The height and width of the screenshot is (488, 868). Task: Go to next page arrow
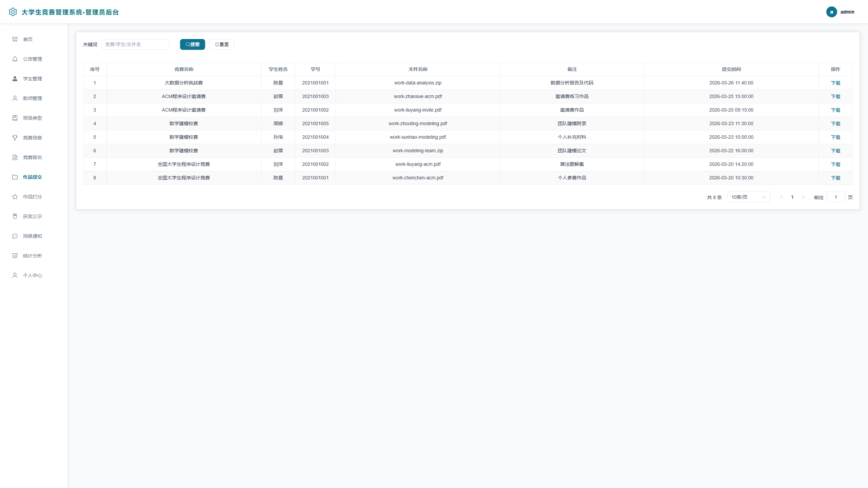(803, 197)
